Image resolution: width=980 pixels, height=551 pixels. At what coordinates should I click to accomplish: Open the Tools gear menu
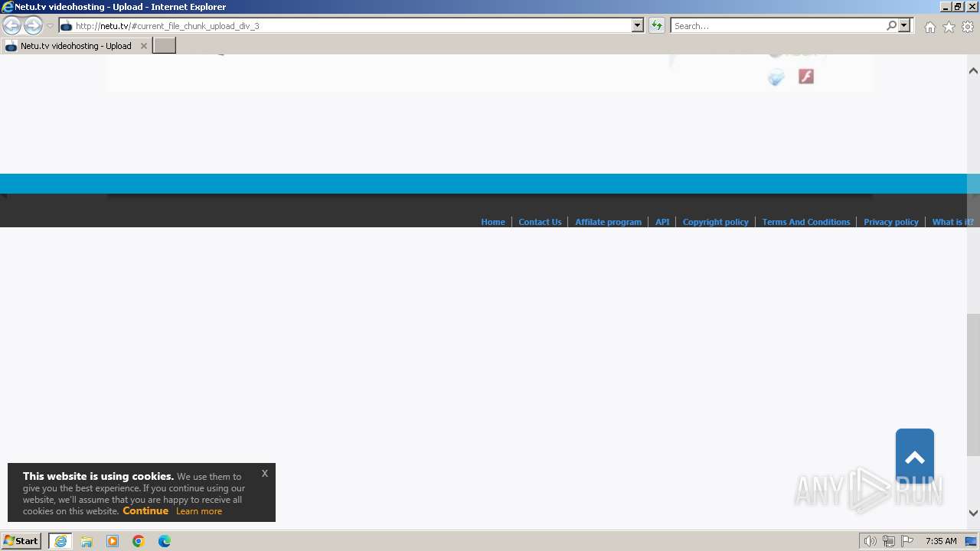pos(968,27)
